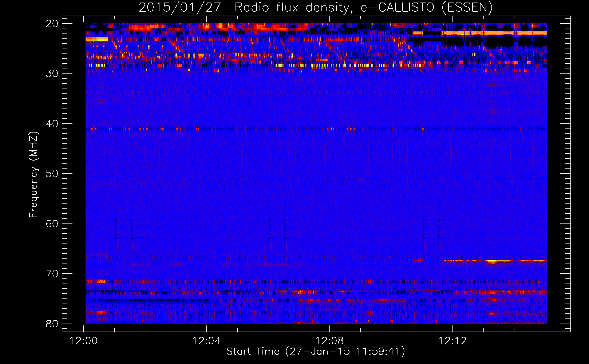Click the '40' frequency tick label
The image size is (589, 364).
click(x=52, y=124)
